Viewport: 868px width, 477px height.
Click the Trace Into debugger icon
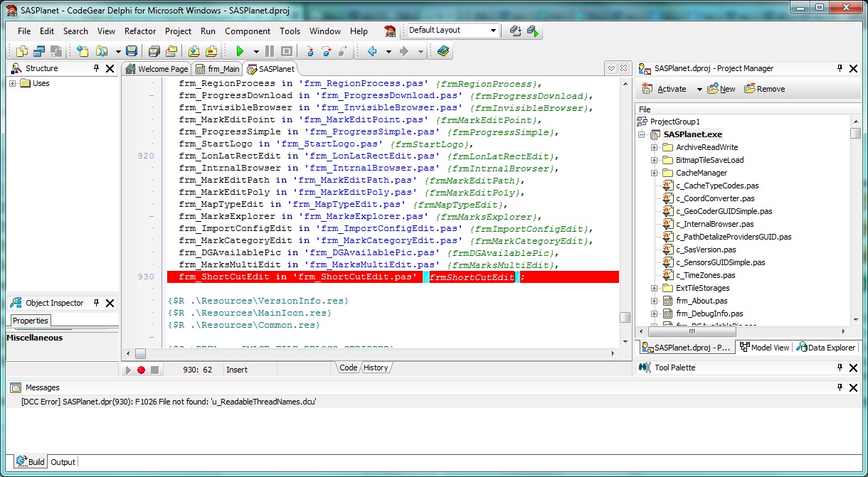tap(309, 51)
